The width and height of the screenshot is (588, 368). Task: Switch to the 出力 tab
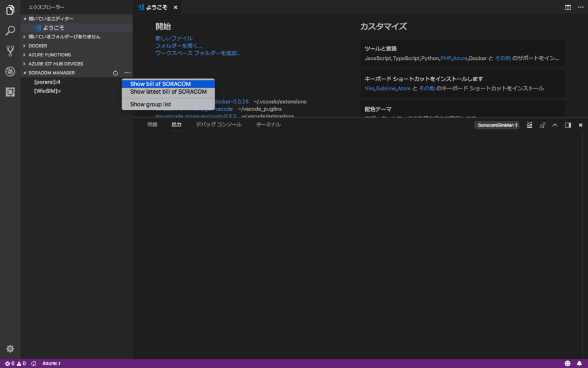click(x=176, y=124)
